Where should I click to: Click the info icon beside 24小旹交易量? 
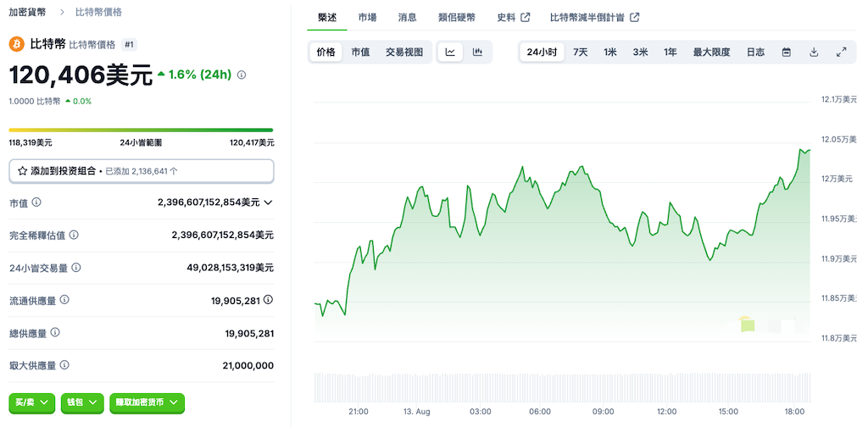click(76, 268)
